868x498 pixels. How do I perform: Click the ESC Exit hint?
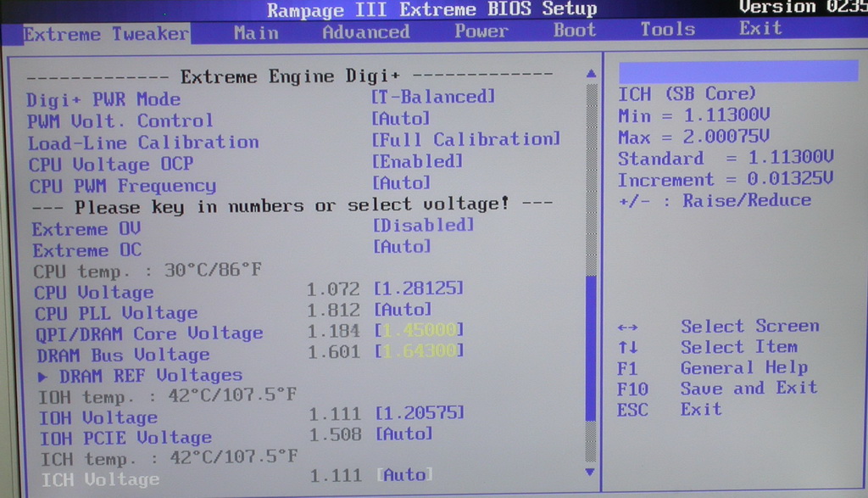(670, 410)
